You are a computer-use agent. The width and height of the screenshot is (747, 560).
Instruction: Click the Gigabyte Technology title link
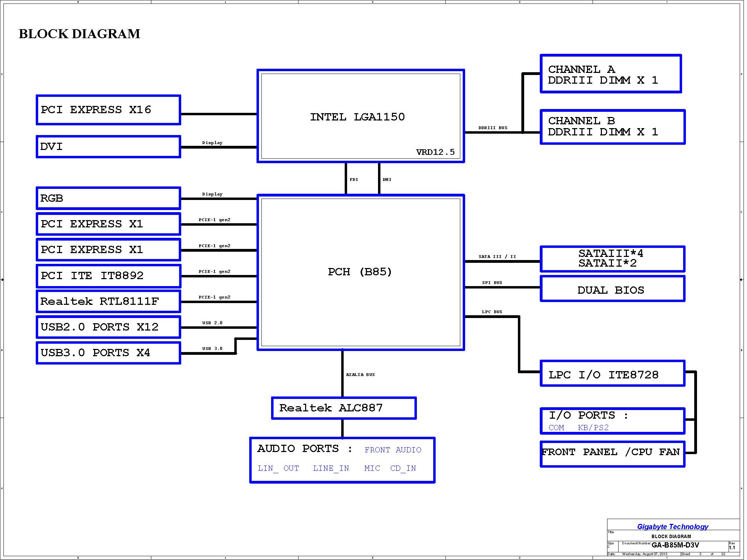coord(672,527)
